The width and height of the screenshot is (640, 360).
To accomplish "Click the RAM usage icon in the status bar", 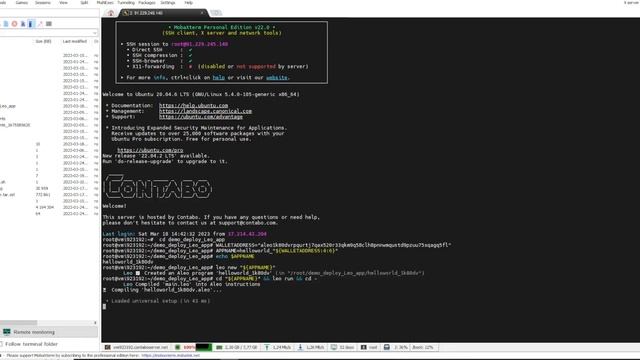I will tap(219, 347).
